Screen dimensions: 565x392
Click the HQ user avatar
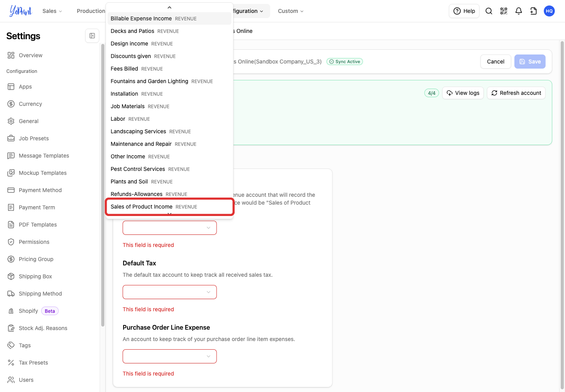549,11
